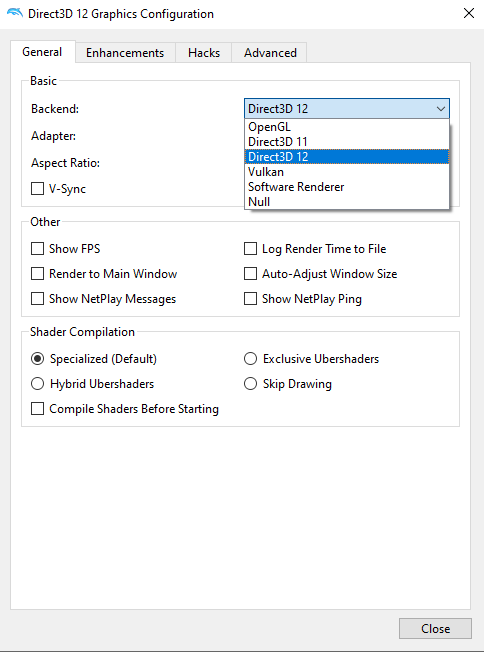484x652 pixels.
Task: Click the Backend: label
Action: [55, 109]
